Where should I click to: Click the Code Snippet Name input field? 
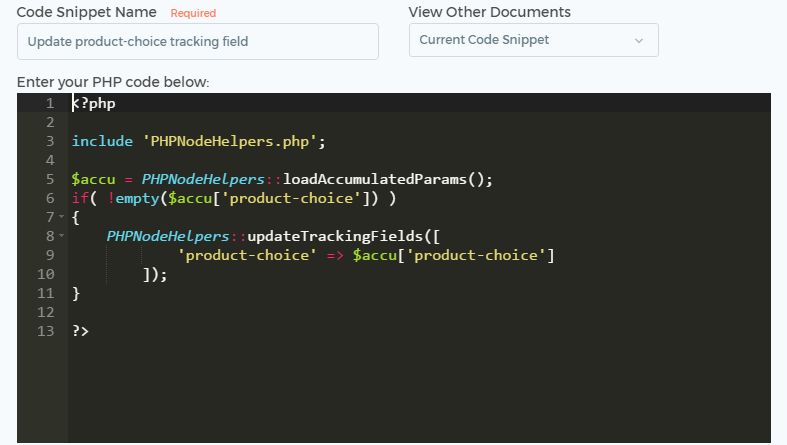coord(198,42)
